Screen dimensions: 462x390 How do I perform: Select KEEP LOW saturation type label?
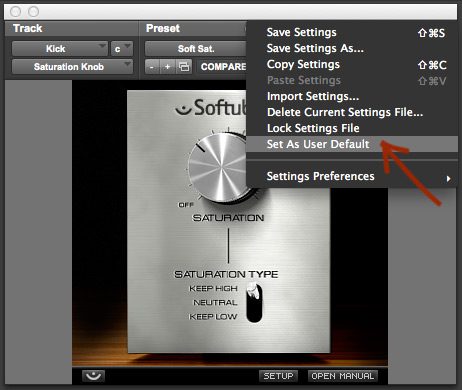coord(213,317)
